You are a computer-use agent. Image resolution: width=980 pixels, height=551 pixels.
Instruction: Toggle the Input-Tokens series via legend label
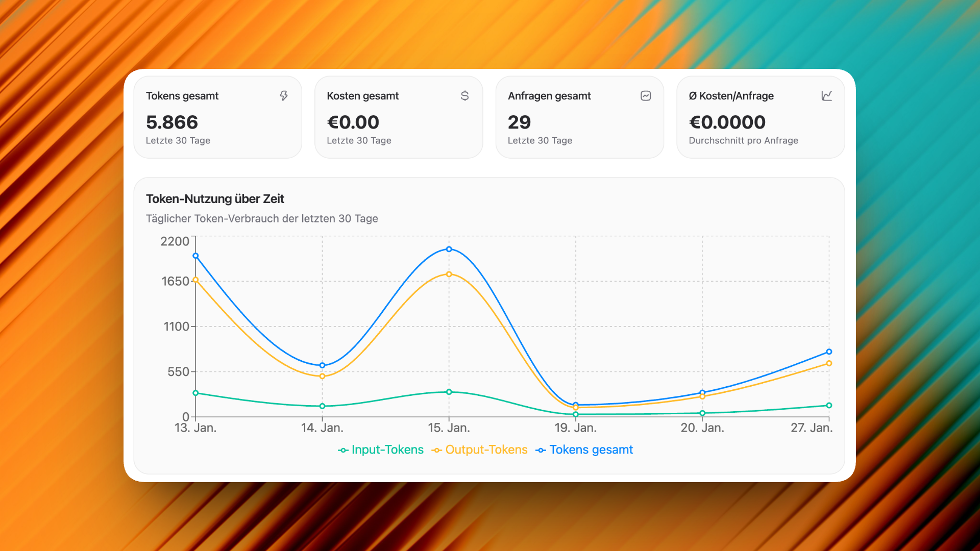pos(387,449)
